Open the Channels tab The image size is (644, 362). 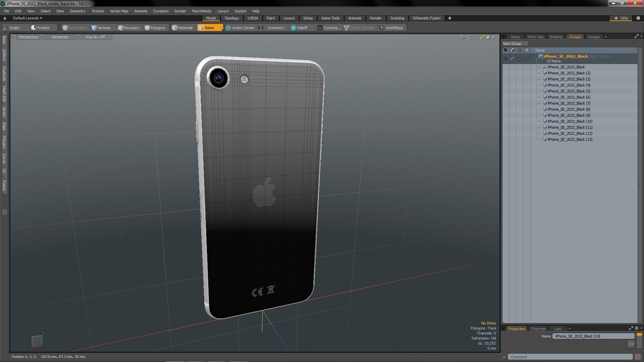538,329
